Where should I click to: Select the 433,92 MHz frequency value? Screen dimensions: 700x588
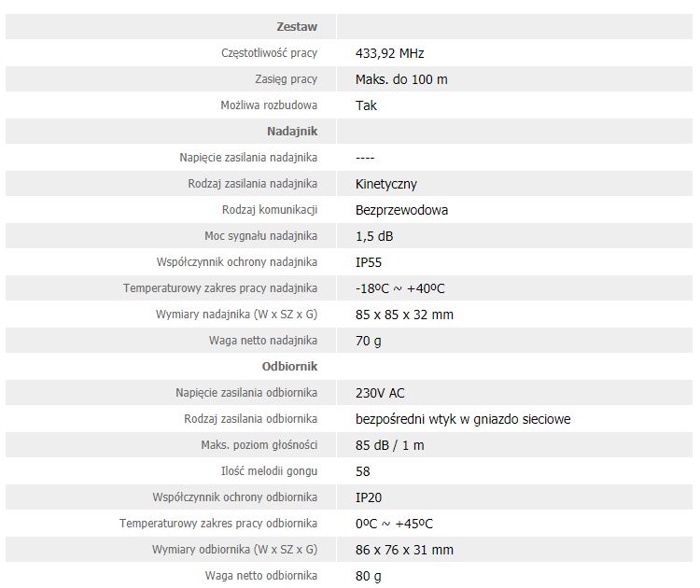coord(390,53)
